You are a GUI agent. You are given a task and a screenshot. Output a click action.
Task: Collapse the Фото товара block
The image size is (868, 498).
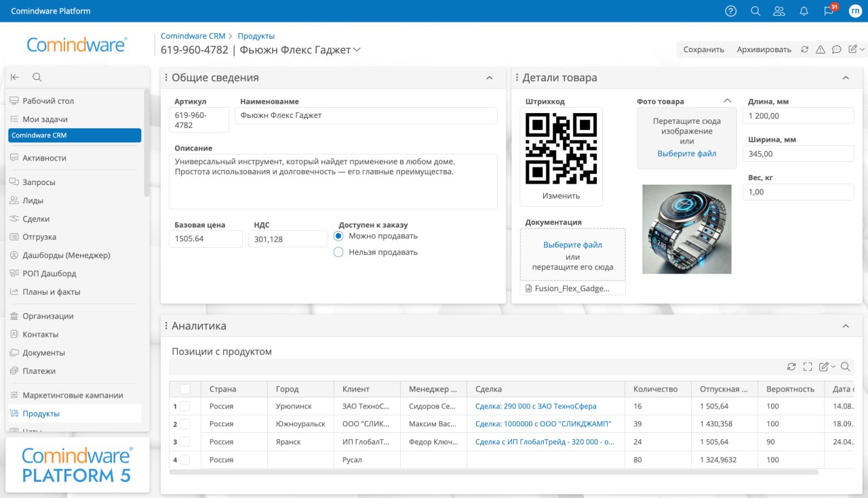click(727, 101)
